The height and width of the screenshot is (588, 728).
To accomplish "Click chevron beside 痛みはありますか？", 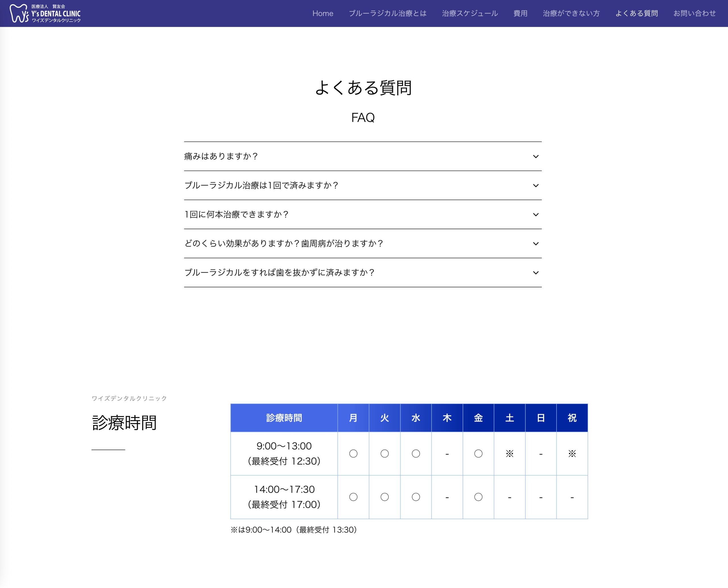I will (536, 157).
